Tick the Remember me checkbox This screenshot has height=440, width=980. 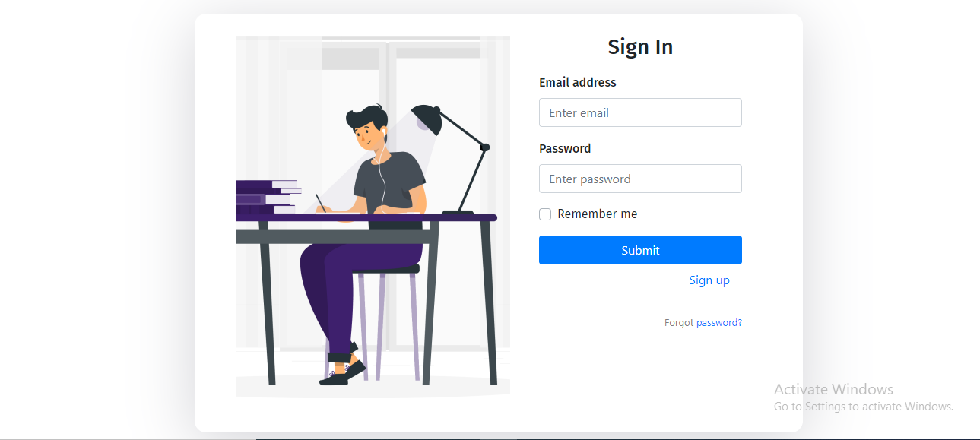545,214
